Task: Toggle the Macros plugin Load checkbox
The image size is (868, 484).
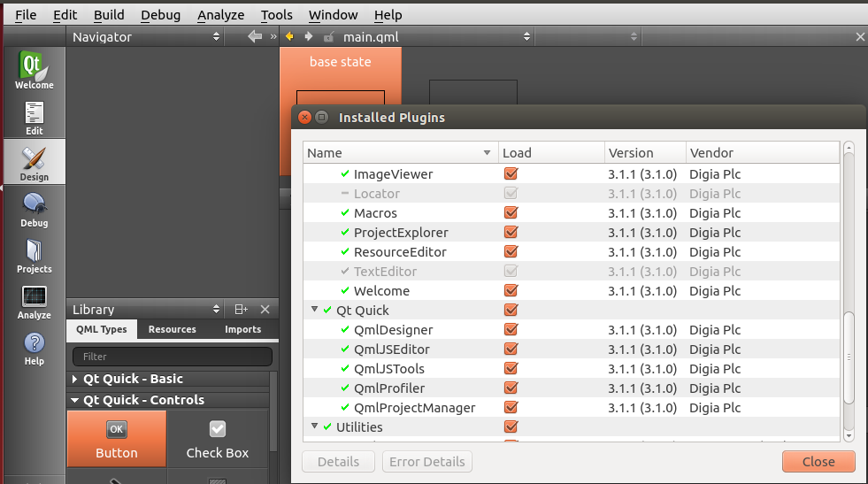Action: [510, 213]
